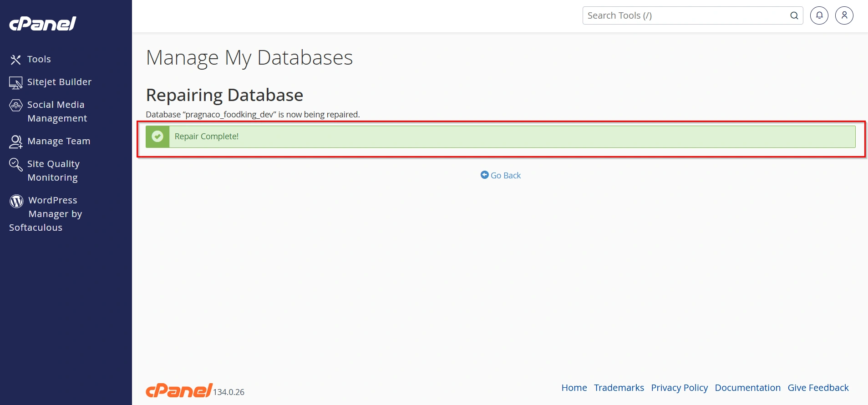Open the Home footer link
The image size is (868, 405).
click(574, 388)
